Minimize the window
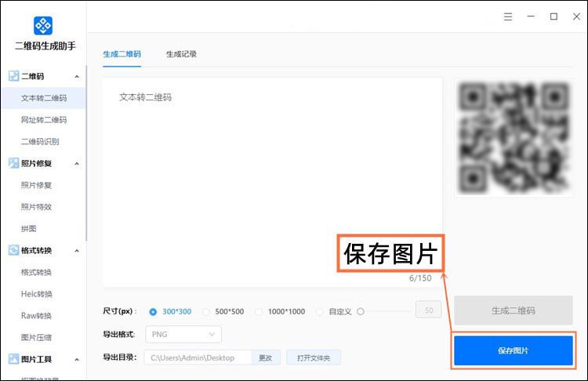The width and height of the screenshot is (588, 381). (x=531, y=16)
